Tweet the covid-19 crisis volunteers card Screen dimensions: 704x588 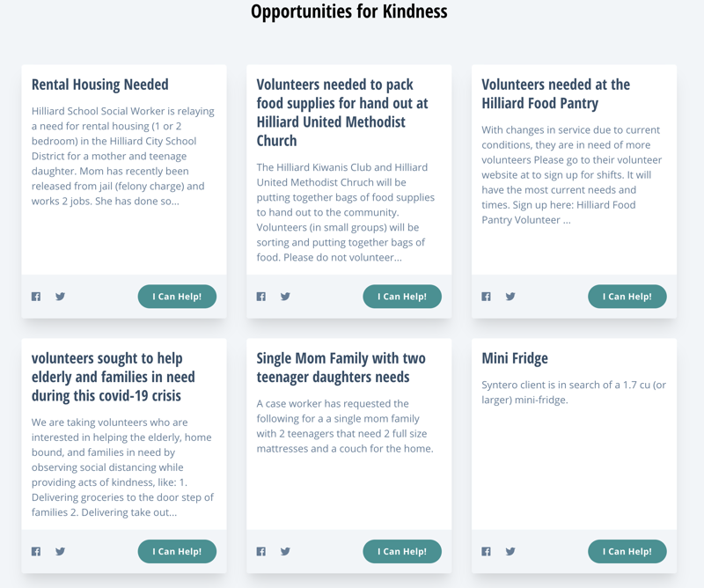pos(60,551)
